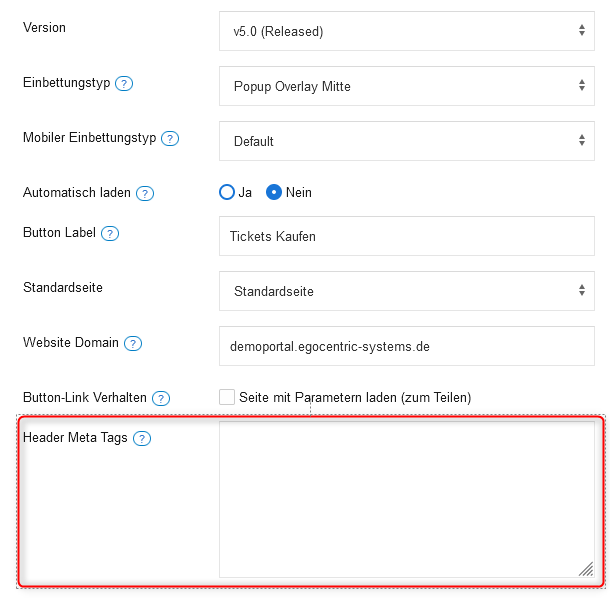Screen dimensions: 610x600
Task: Open help for Automatisch laden
Action: [x=145, y=193]
